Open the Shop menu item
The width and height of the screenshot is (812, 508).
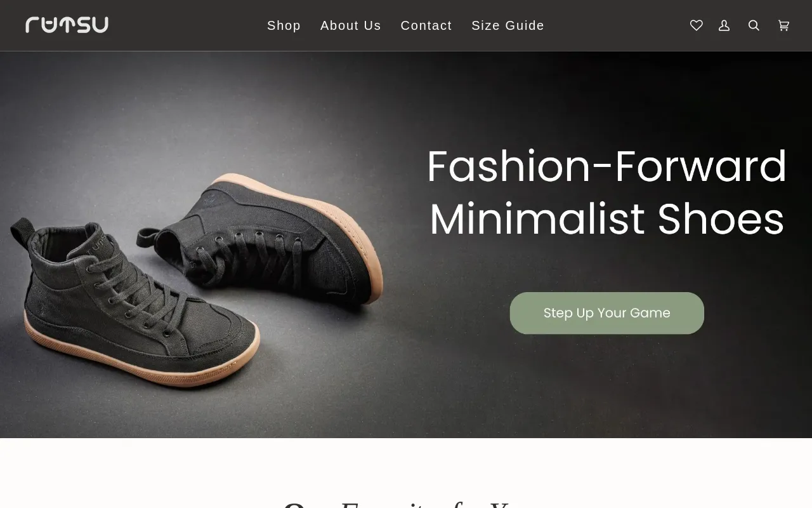[284, 25]
